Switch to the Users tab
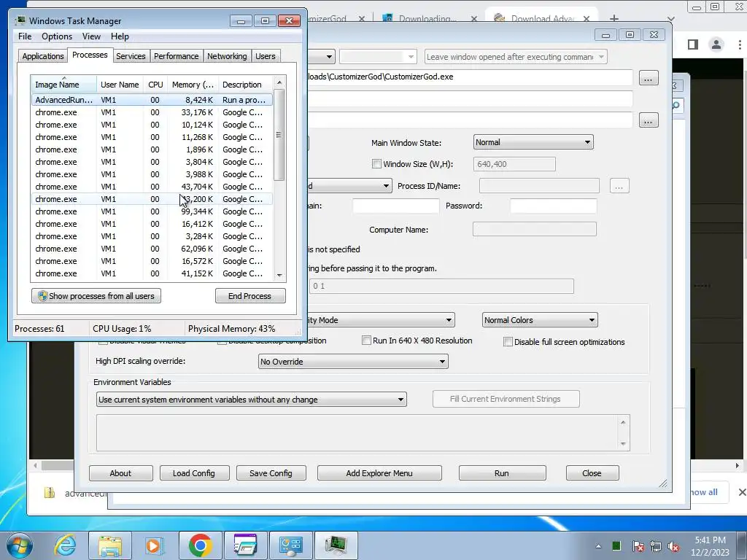The height and width of the screenshot is (560, 747). tap(266, 56)
